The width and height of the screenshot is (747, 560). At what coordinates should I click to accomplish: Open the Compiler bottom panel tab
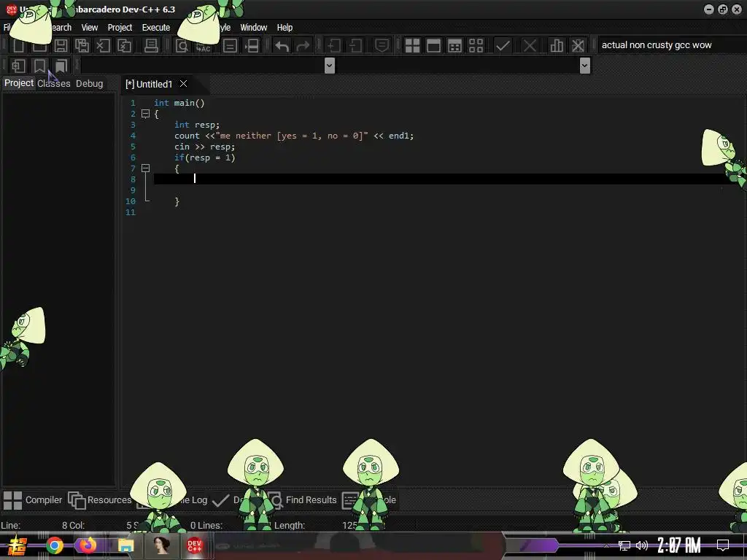click(33, 500)
